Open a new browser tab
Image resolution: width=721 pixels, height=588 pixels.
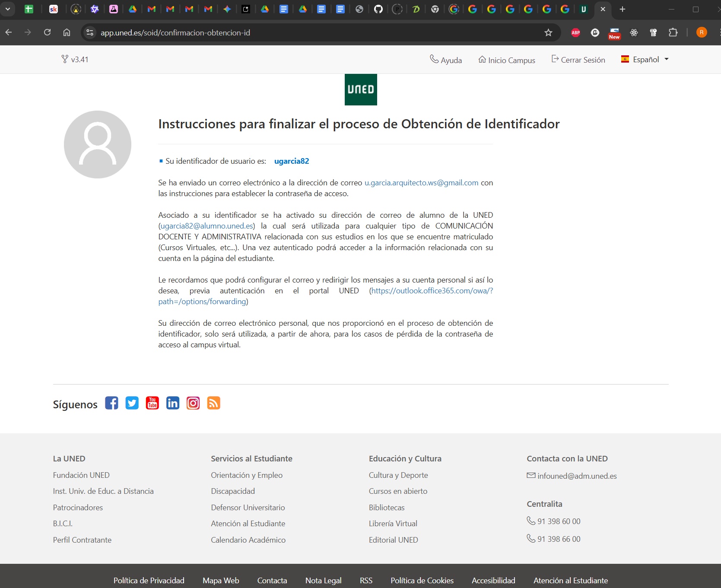[623, 9]
